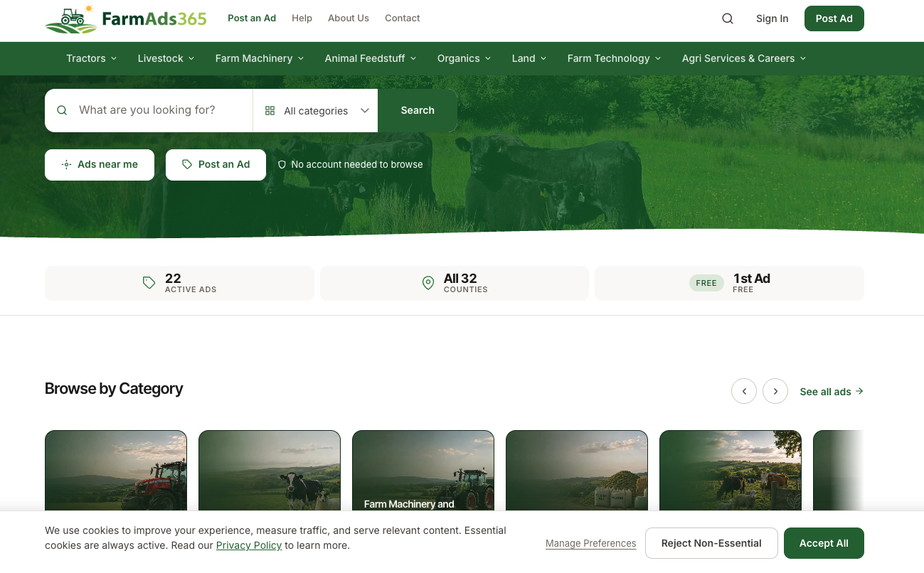
Task: Open the Privacy Policy link
Action: tap(249, 545)
